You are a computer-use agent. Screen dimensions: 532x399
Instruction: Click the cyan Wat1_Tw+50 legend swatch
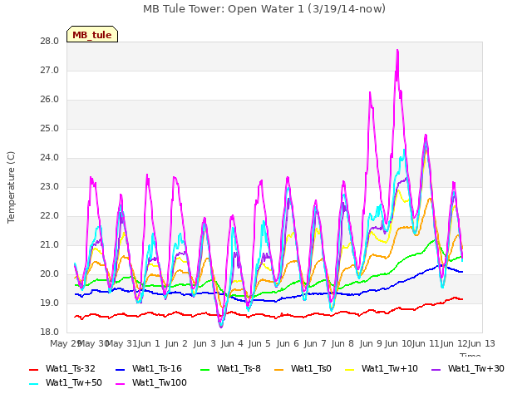(x=34, y=384)
